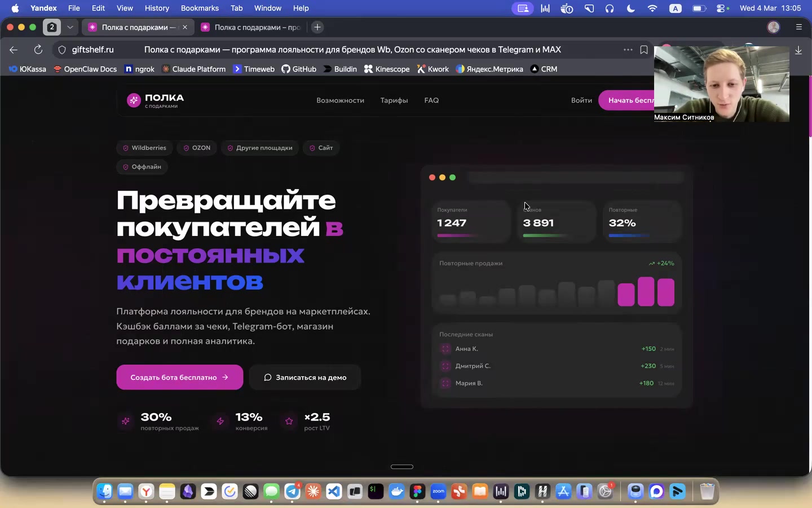Click the download icon in the browser toolbar
Image resolution: width=812 pixels, height=508 pixels.
[x=799, y=50]
